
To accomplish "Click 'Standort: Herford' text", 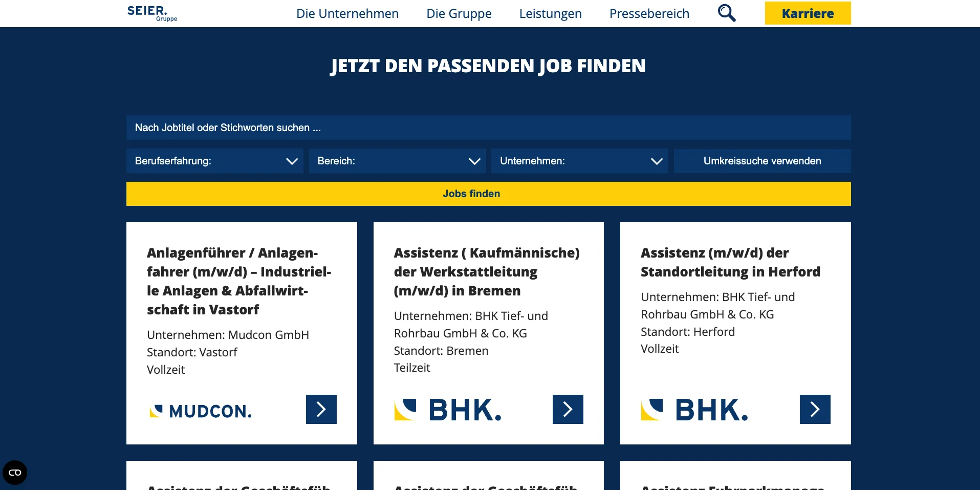I will point(688,332).
